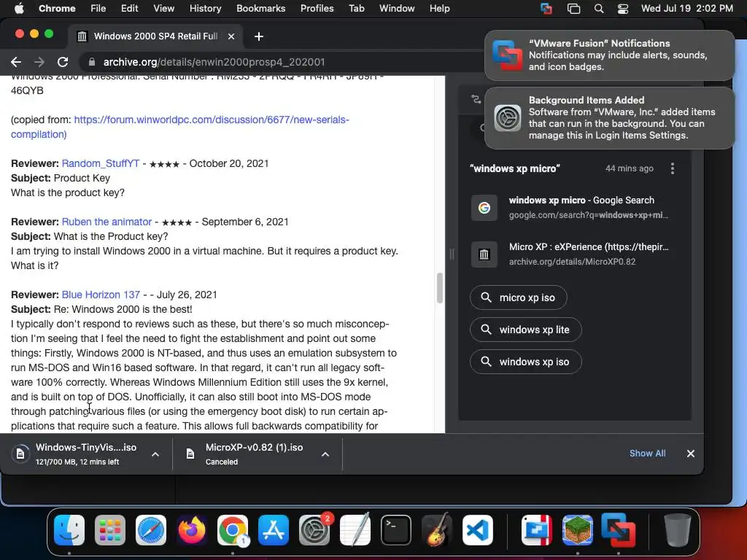Close the Windows 2000 SP4 tab
747x560 pixels.
tap(231, 36)
